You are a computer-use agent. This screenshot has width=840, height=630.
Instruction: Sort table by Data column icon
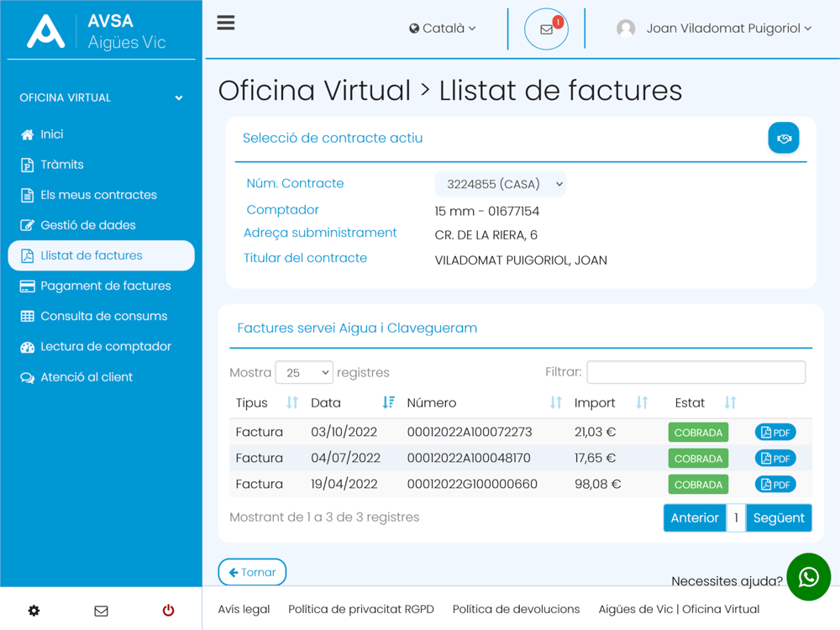coord(388,402)
